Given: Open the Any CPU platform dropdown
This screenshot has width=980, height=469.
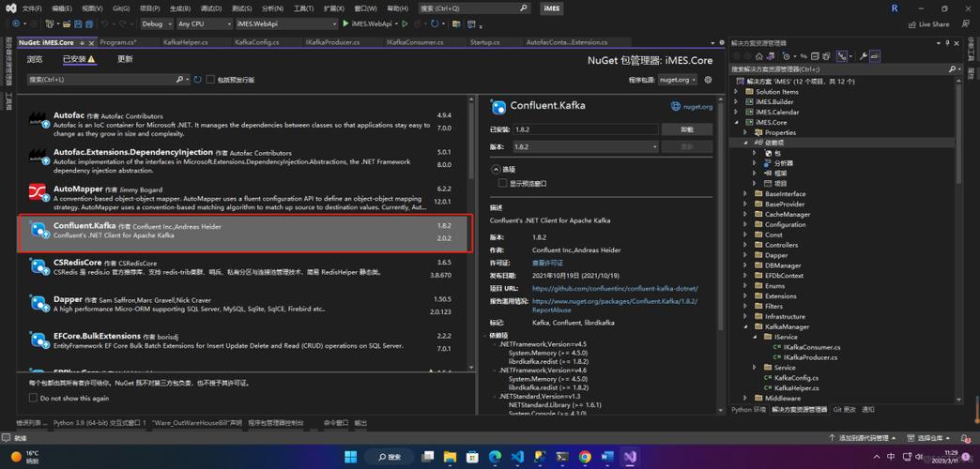Looking at the screenshot, I should click(203, 23).
